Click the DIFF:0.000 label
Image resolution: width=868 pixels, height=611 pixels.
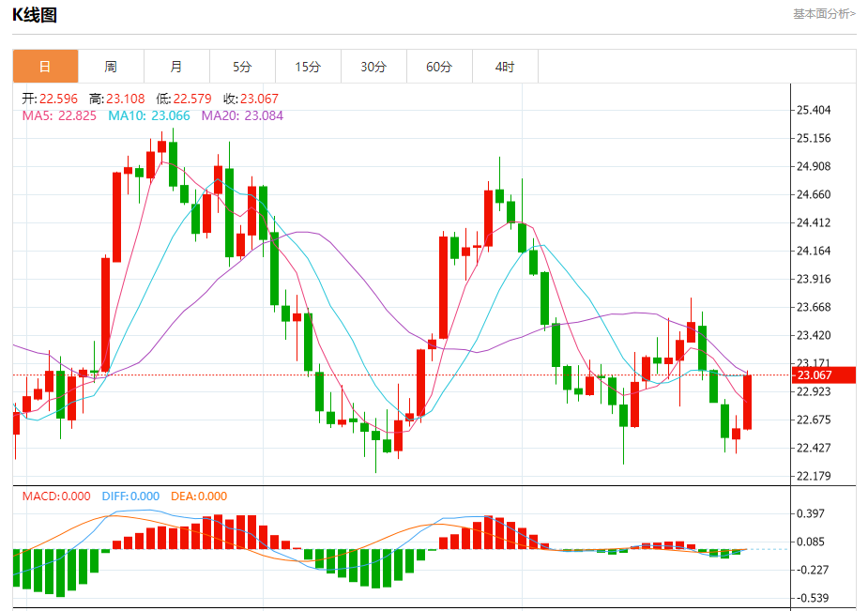pyautogui.click(x=130, y=496)
